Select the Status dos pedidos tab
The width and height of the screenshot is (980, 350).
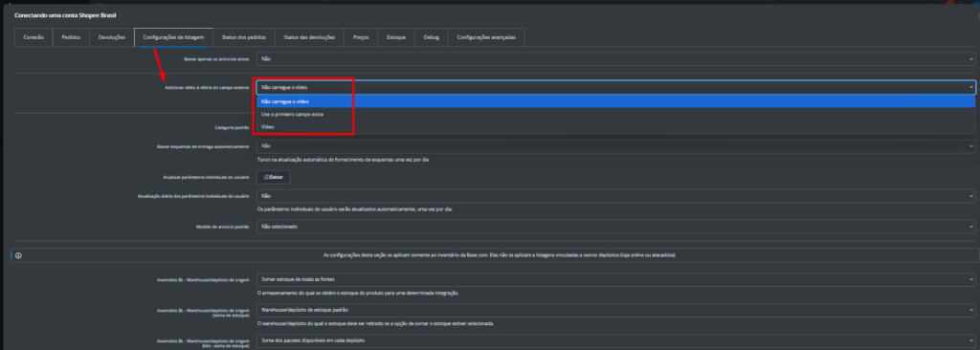click(244, 37)
